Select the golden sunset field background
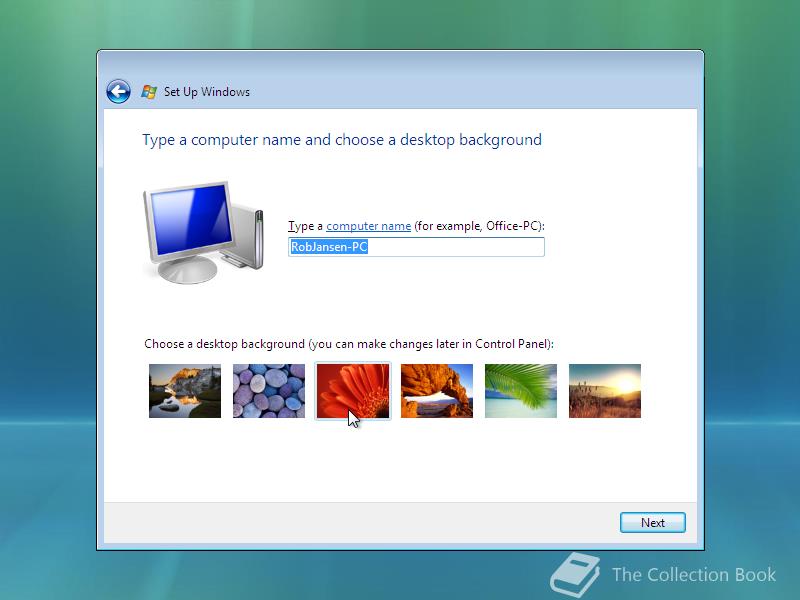 605,391
